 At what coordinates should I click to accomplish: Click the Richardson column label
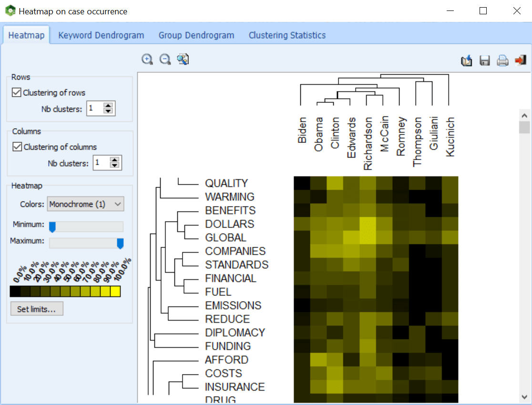tap(368, 143)
